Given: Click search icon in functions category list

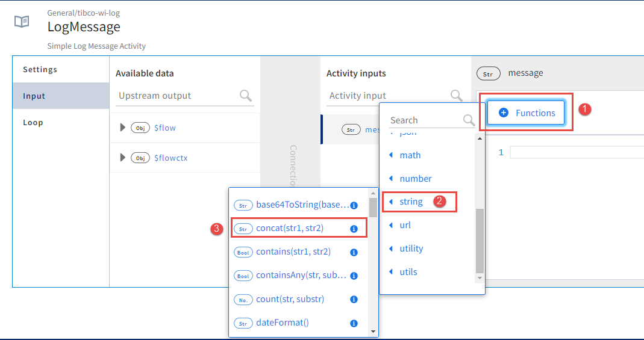Looking at the screenshot, I should [x=469, y=120].
